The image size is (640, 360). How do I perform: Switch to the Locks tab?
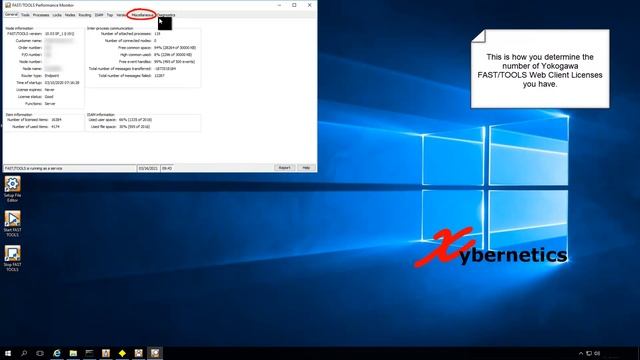click(57, 15)
